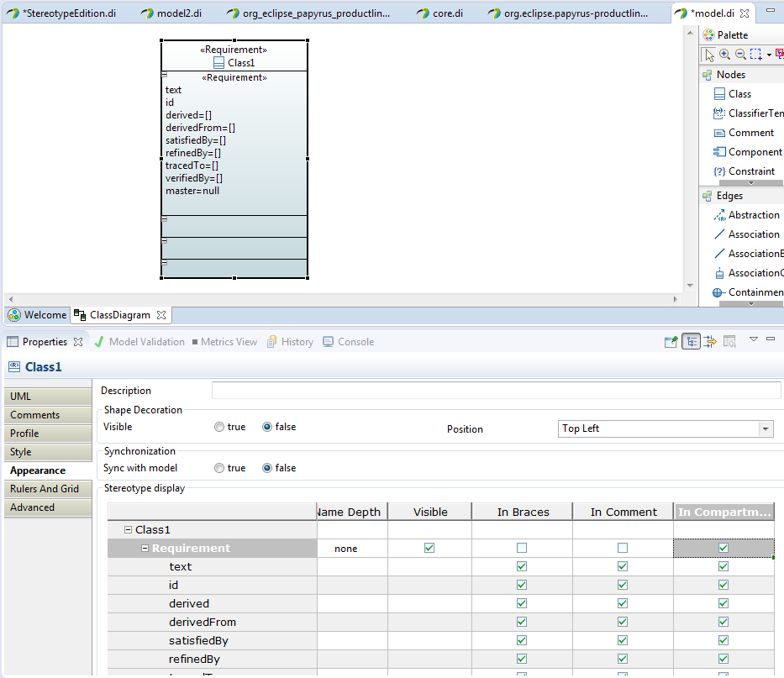Set Sync with model to true
The height and width of the screenshot is (678, 784).
coord(219,468)
